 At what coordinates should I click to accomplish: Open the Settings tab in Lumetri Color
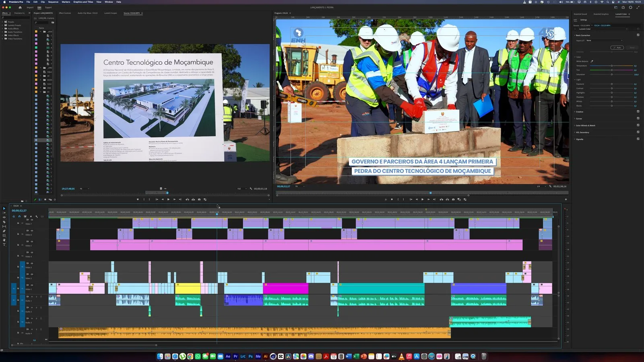[584, 20]
